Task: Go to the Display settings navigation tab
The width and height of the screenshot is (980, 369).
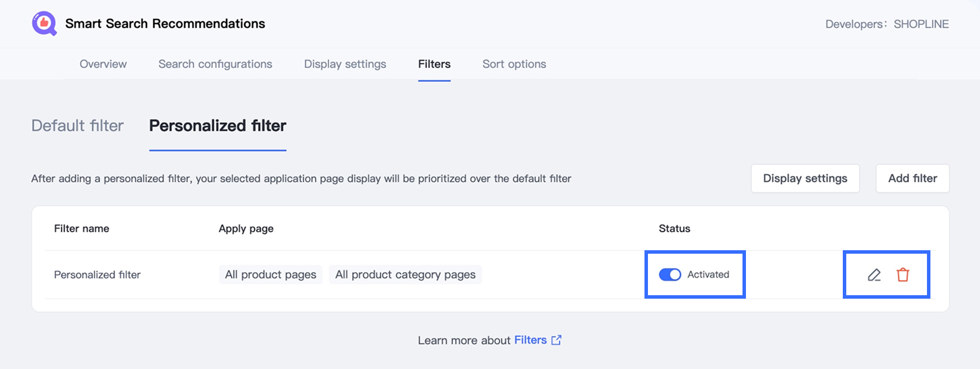Action: pos(345,64)
